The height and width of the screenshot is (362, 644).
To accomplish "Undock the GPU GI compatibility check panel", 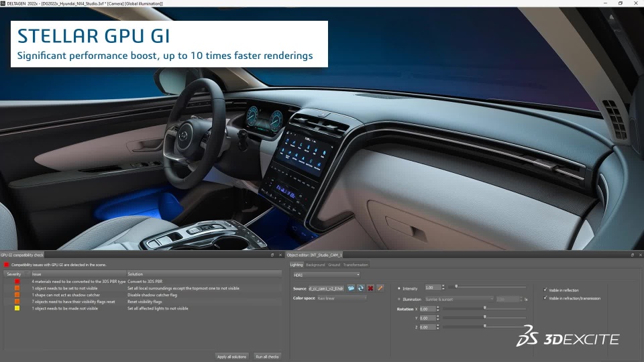I will pos(272,255).
